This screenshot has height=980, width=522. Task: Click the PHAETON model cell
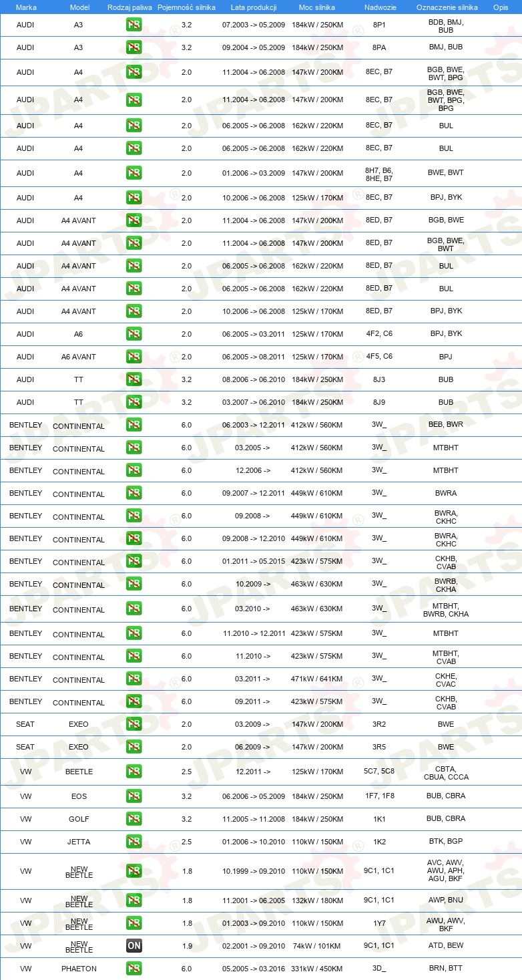tap(79, 969)
